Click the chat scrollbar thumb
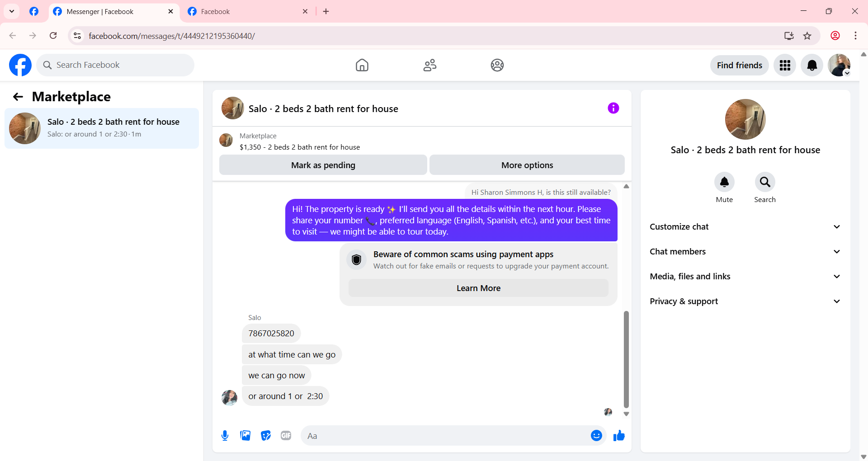The image size is (868, 461). (x=626, y=359)
